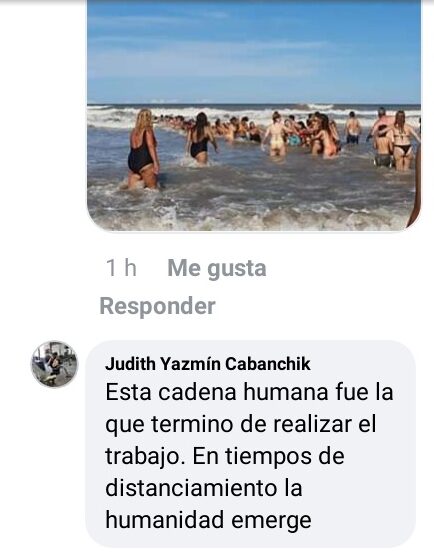
Task: Tap the comment line 'que termino de realizar el'
Action: (x=241, y=424)
